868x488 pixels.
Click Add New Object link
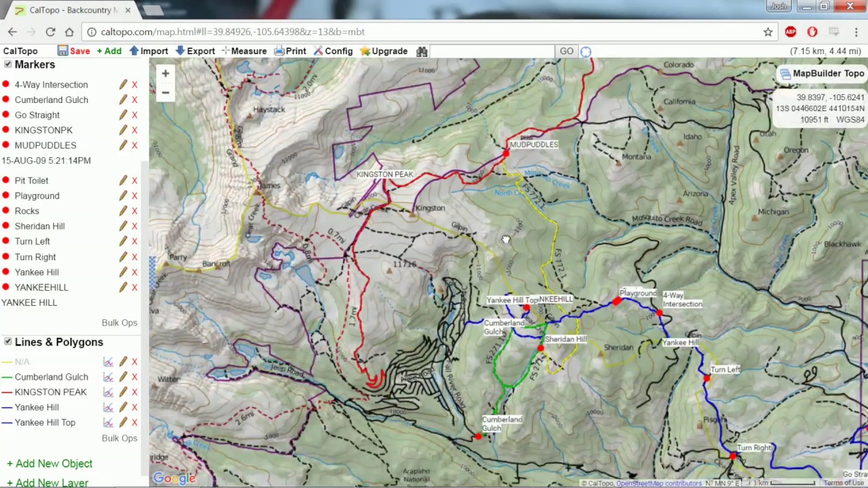(50, 464)
